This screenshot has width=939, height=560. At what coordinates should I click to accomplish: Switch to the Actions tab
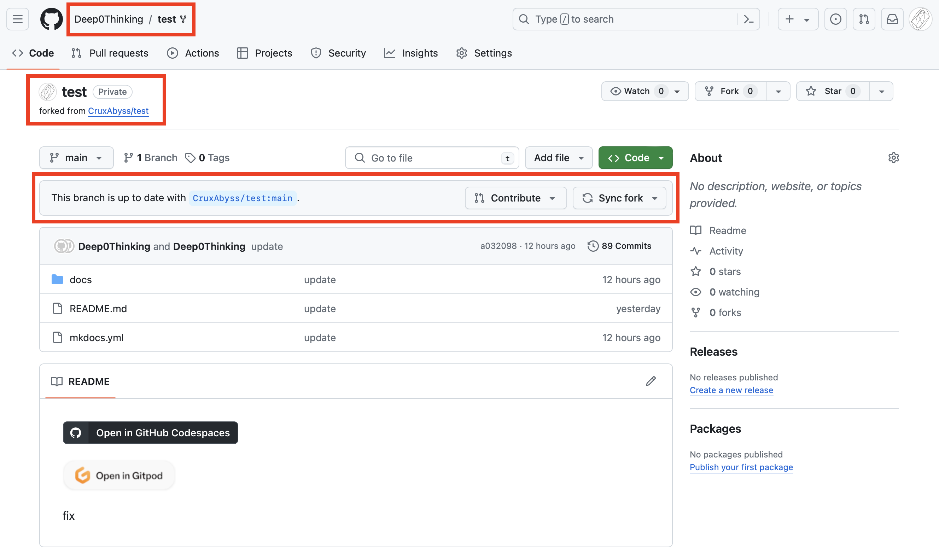193,53
